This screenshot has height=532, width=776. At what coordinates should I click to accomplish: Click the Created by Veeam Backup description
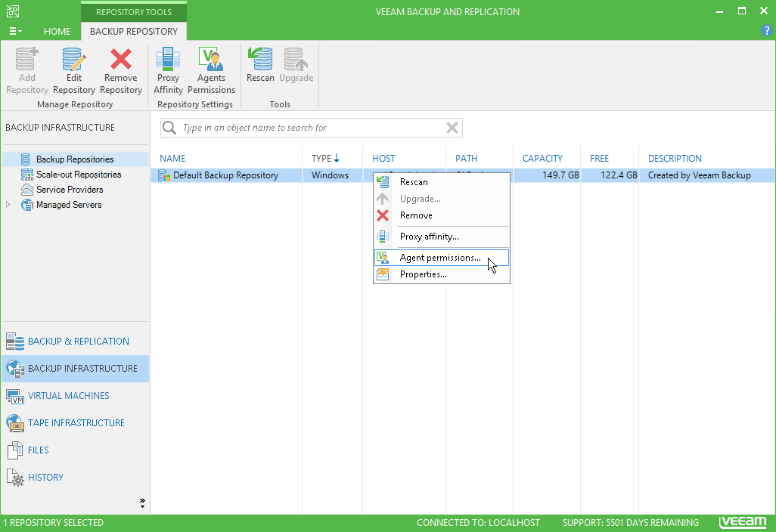coord(700,175)
